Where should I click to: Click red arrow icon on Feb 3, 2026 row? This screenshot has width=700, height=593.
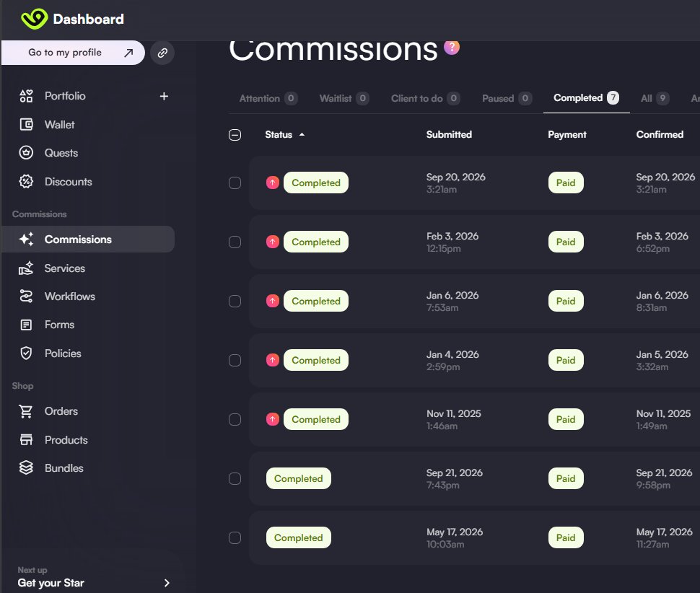273,242
